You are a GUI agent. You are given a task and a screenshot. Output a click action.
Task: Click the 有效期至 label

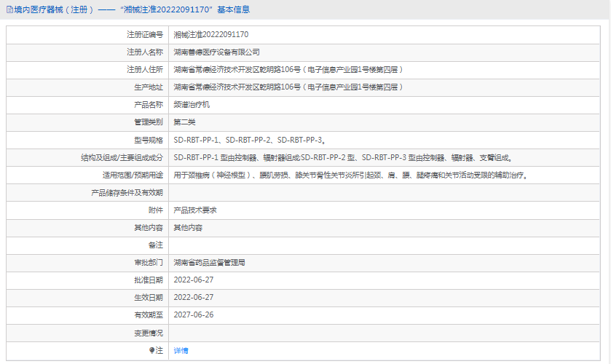149,315
